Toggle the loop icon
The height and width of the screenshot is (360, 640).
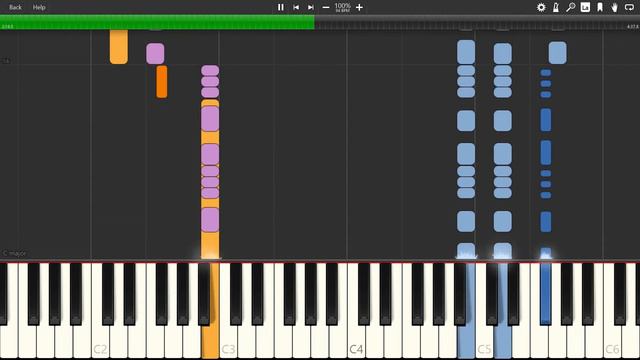629,7
